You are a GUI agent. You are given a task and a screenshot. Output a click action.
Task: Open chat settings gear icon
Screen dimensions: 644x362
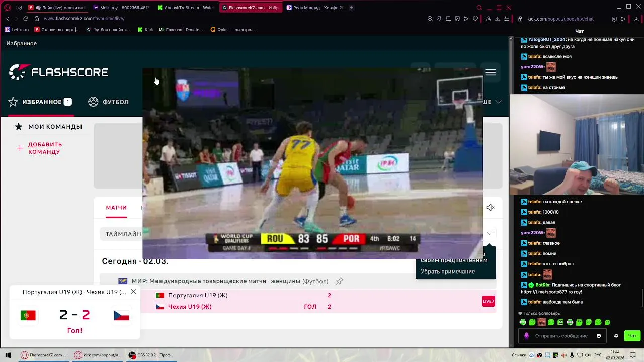tap(616, 336)
